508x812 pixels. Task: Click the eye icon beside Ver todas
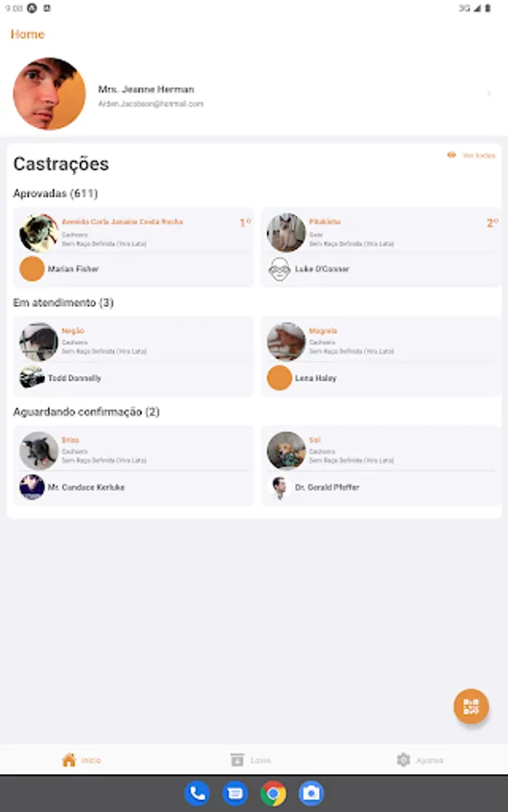[451, 155]
